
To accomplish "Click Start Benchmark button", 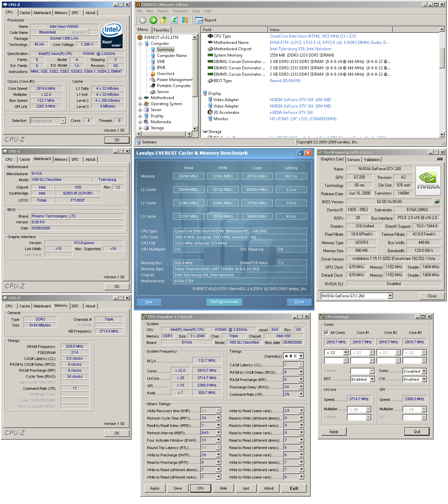I will [x=224, y=302].
